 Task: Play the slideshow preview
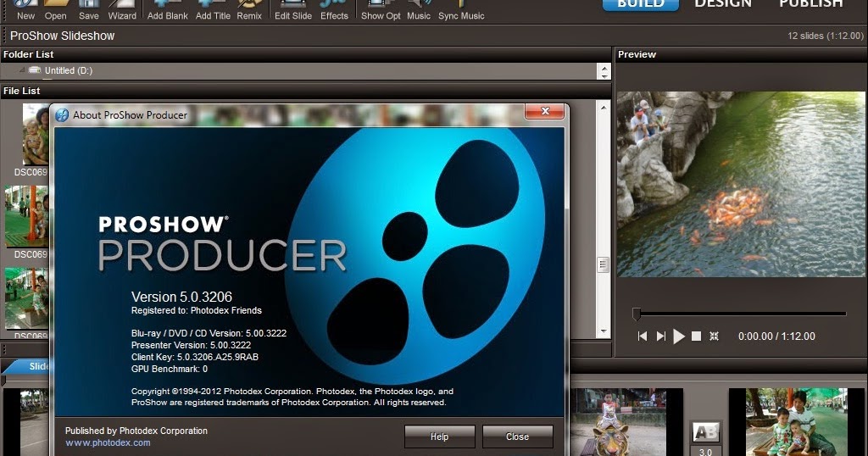tap(679, 336)
